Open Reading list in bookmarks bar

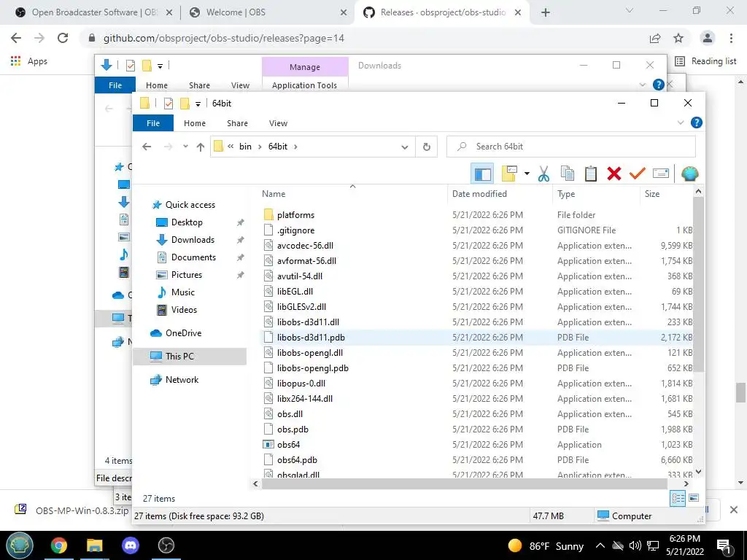coord(705,61)
